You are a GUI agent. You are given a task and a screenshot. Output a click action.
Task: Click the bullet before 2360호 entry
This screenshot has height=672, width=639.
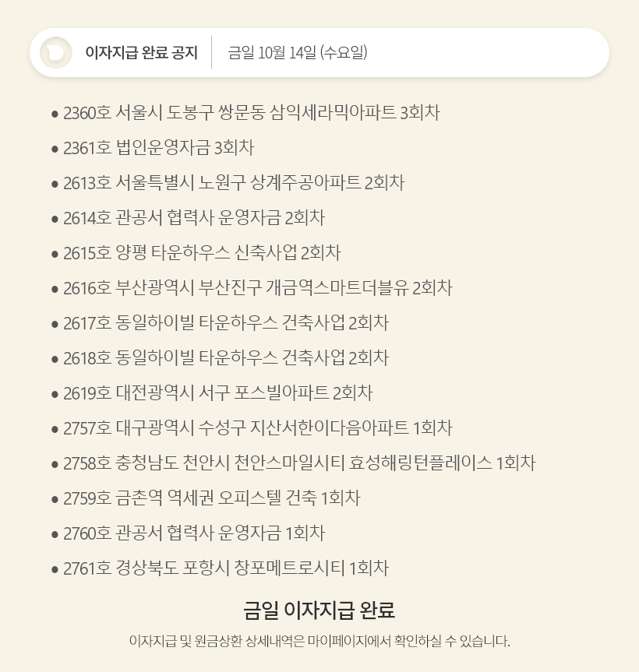[x=55, y=114]
